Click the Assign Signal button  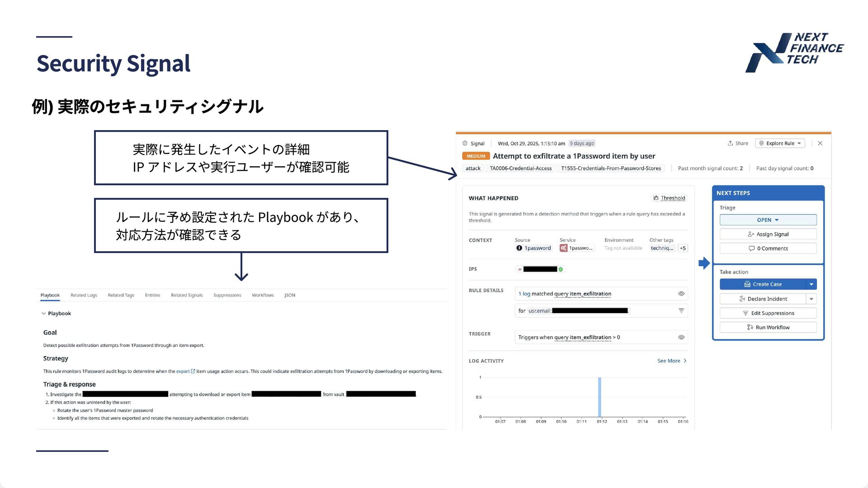click(x=768, y=234)
